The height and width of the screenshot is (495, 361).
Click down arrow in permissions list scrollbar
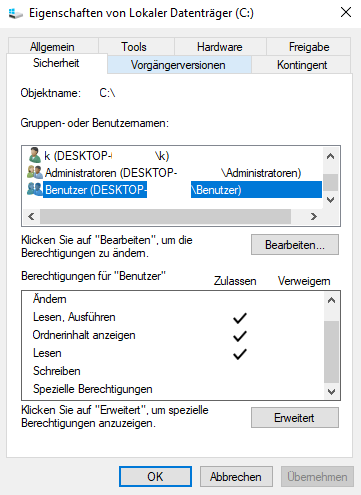tap(331, 391)
